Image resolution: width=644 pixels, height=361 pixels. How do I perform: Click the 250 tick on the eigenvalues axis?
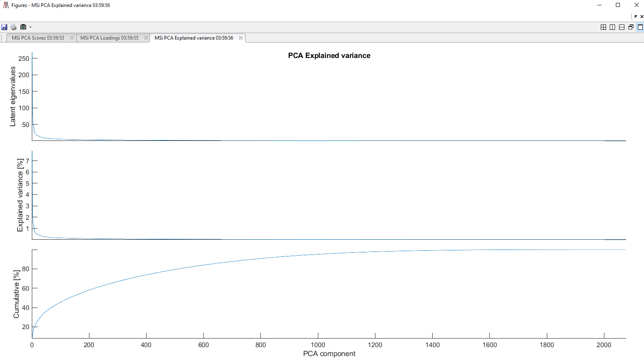pyautogui.click(x=24, y=58)
